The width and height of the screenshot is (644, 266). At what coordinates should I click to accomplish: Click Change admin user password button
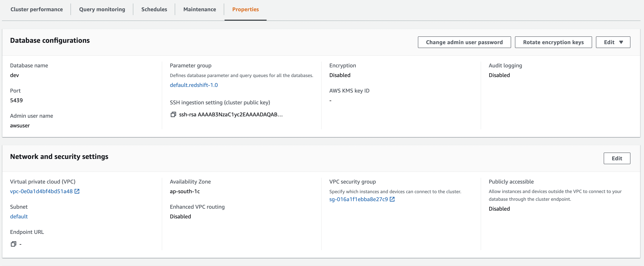pyautogui.click(x=464, y=42)
